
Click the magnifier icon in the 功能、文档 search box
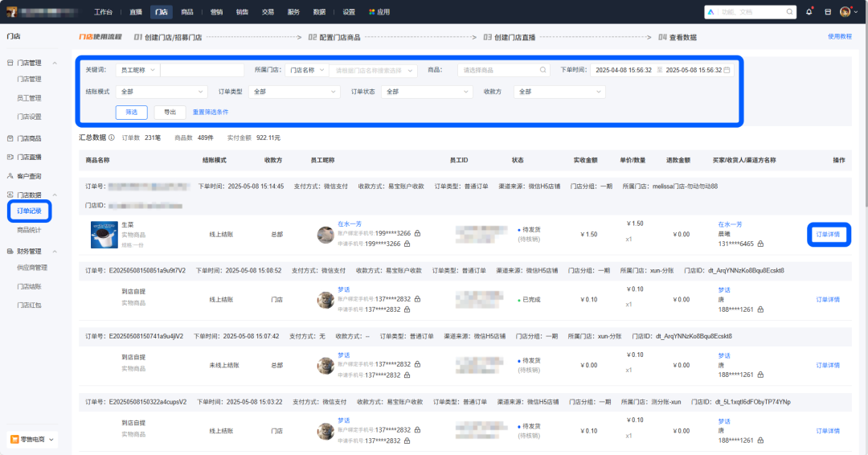[789, 11]
